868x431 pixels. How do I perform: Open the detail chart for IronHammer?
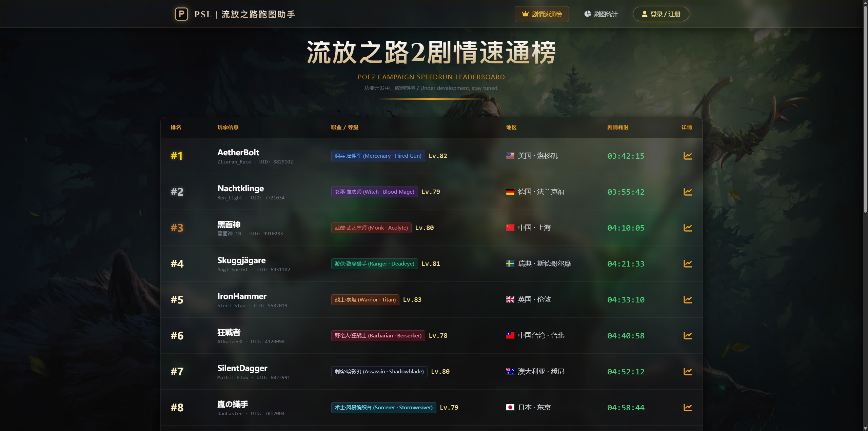[688, 299]
